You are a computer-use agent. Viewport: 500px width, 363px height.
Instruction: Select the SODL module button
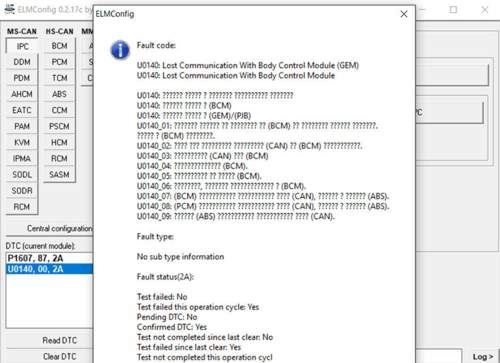[x=22, y=175]
